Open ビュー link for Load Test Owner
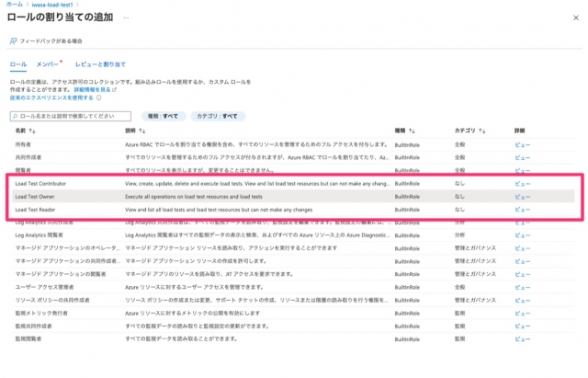The height and width of the screenshot is (378, 588). pyautogui.click(x=523, y=197)
